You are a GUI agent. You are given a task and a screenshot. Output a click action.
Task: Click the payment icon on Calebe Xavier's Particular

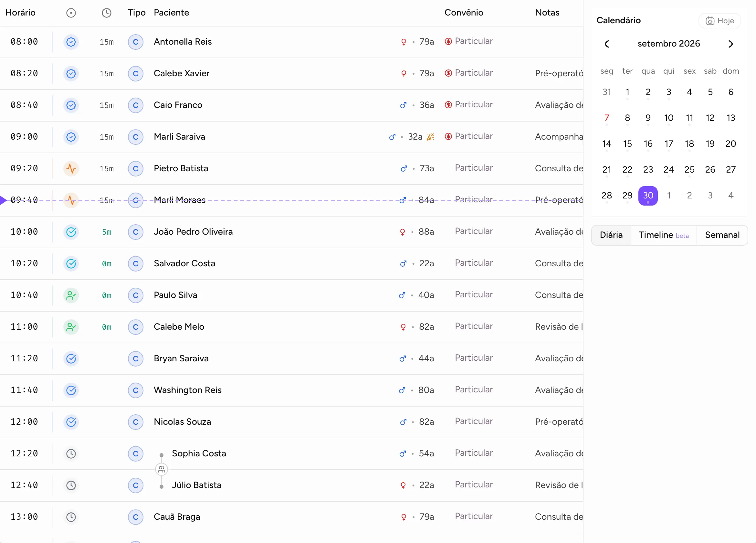click(x=448, y=73)
